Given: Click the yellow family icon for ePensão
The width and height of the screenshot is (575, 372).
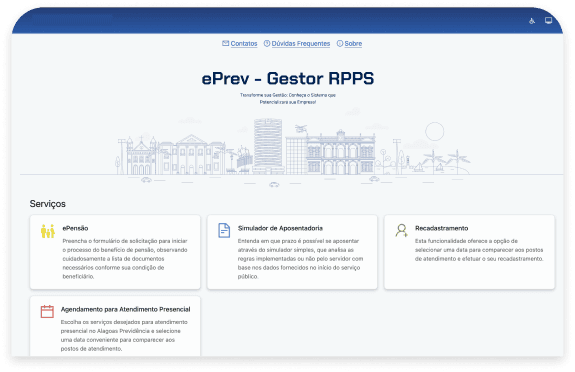Looking at the screenshot, I should pos(48,231).
